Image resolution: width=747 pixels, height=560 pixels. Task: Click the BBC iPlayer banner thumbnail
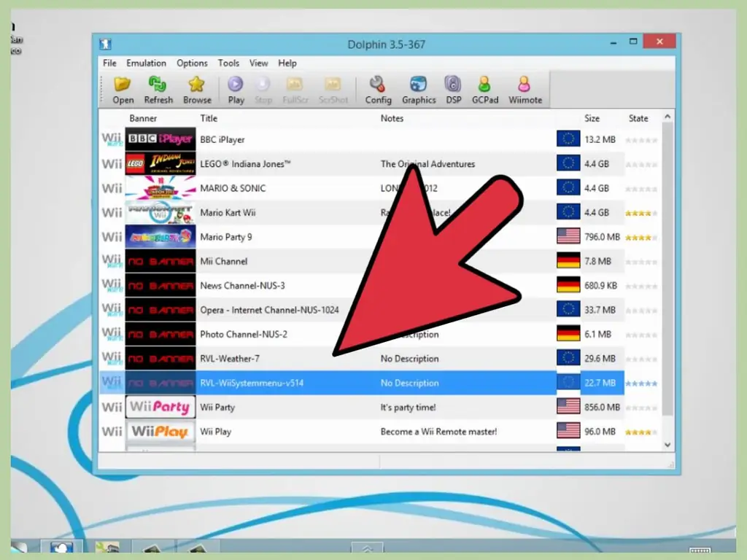[x=160, y=139]
